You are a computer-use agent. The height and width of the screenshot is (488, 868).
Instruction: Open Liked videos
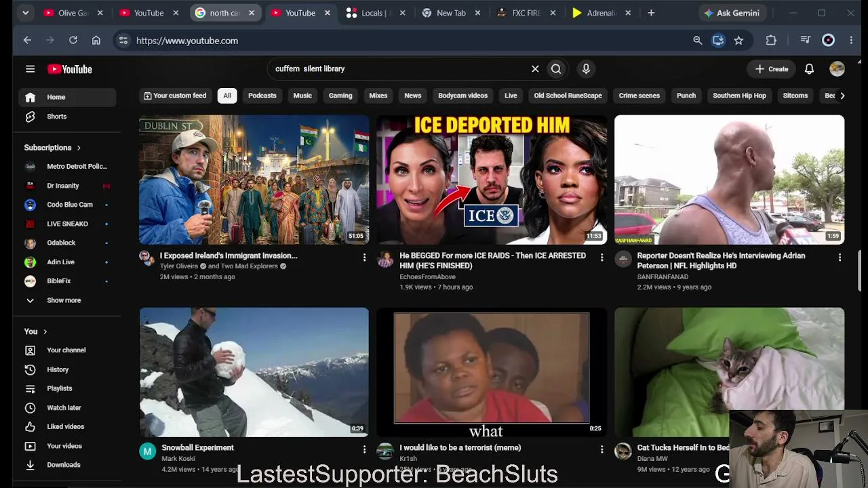[66, 426]
